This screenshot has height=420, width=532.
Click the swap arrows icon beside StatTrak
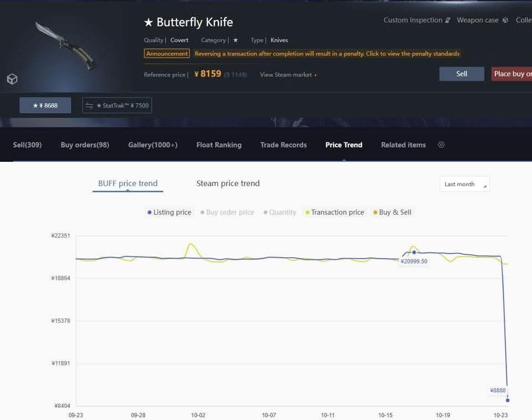pos(89,105)
